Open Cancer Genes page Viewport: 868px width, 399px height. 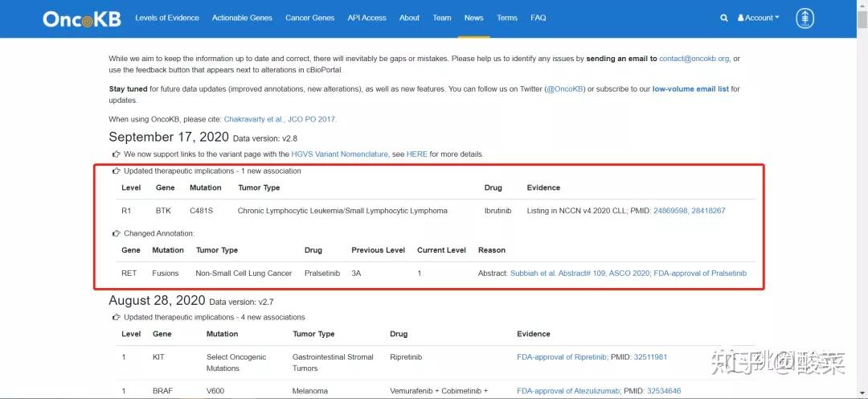coord(310,18)
